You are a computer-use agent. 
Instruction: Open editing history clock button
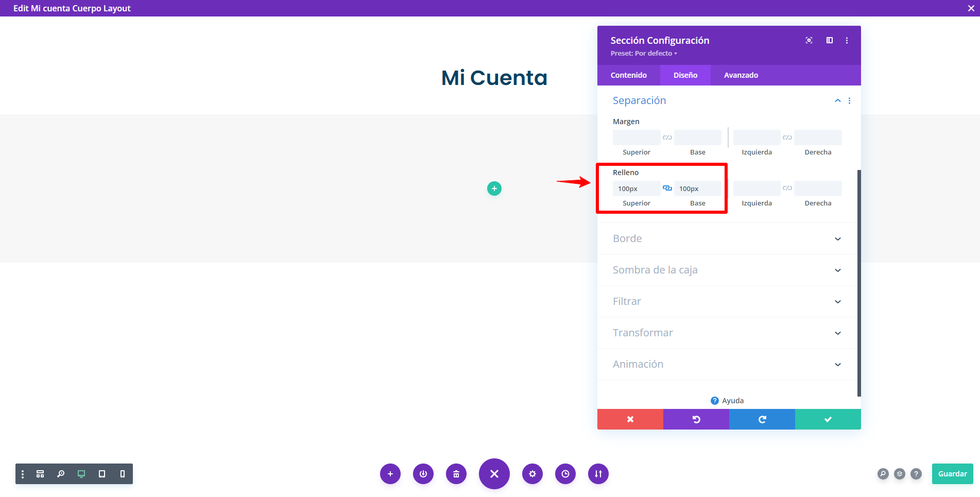(565, 474)
